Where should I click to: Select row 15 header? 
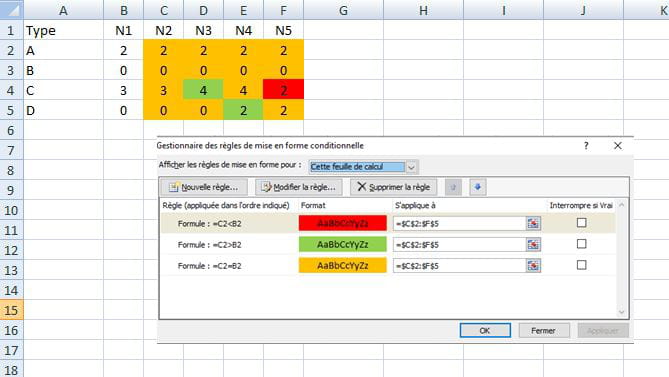(x=12, y=310)
